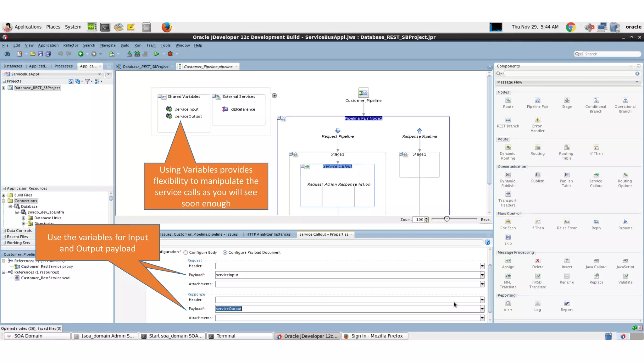
Task: Click the green Run toolbar icon
Action: coord(157,54)
